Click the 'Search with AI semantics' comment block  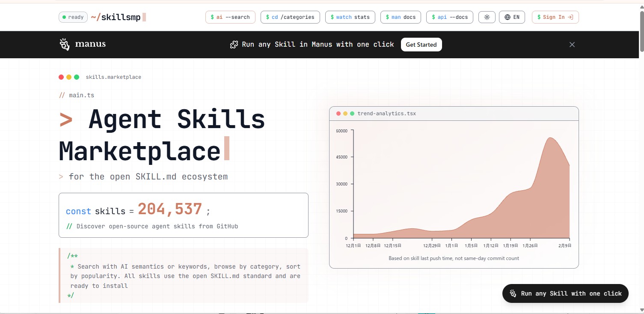[184, 275]
